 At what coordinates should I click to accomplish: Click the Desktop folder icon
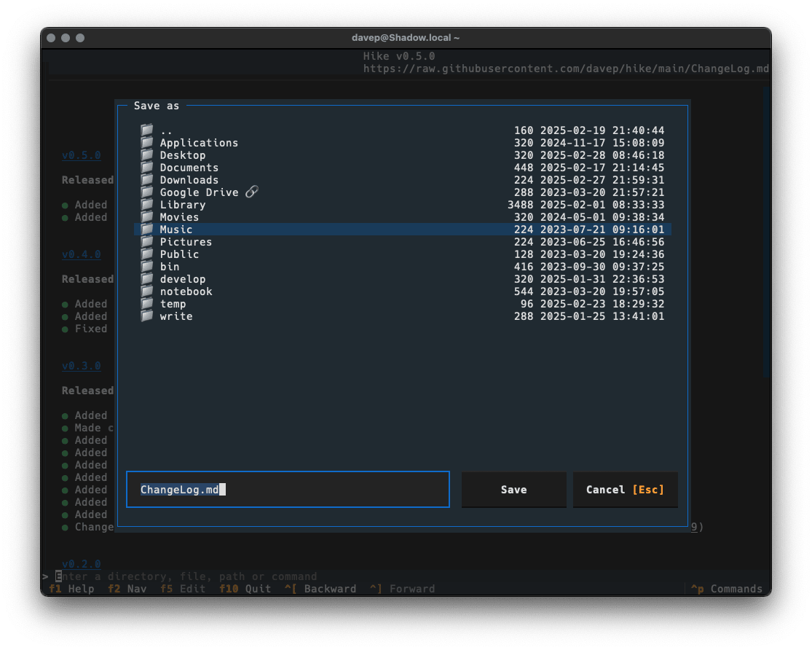tap(147, 155)
